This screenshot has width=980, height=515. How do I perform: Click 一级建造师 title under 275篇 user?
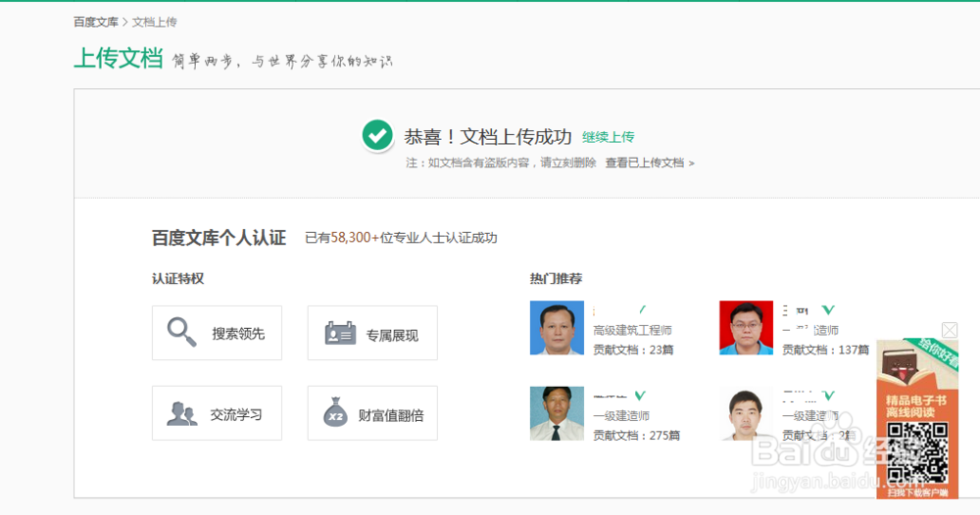point(621,416)
